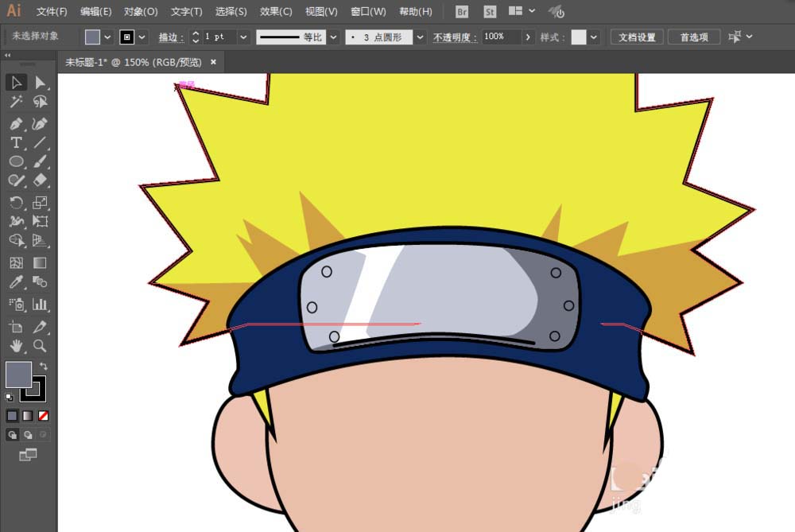Select the Slice tool
The height and width of the screenshot is (532, 795).
[x=40, y=327]
